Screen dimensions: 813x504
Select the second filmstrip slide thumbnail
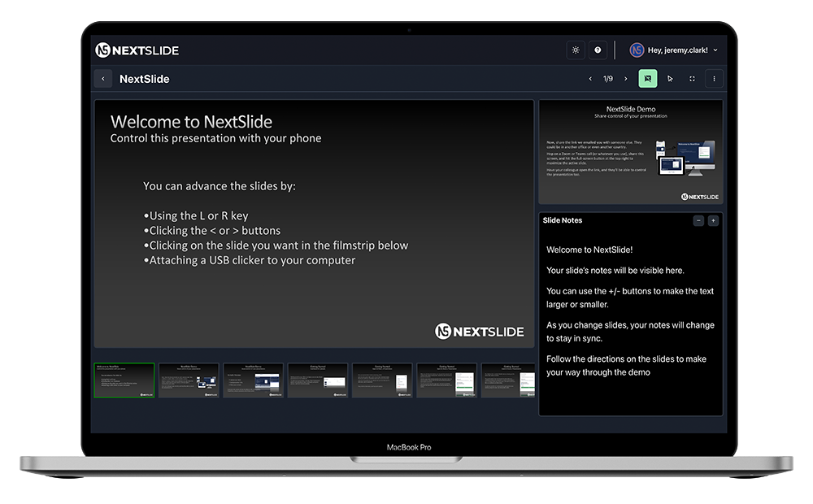[189, 380]
